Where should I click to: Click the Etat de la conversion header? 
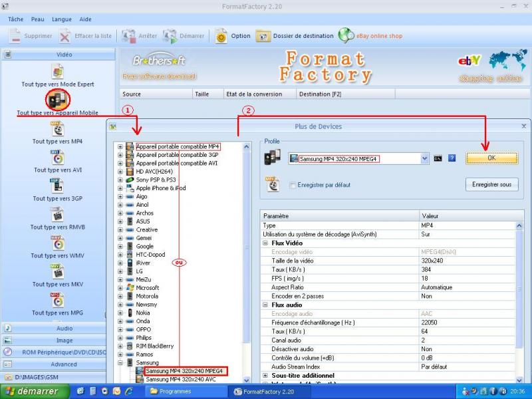[259, 94]
